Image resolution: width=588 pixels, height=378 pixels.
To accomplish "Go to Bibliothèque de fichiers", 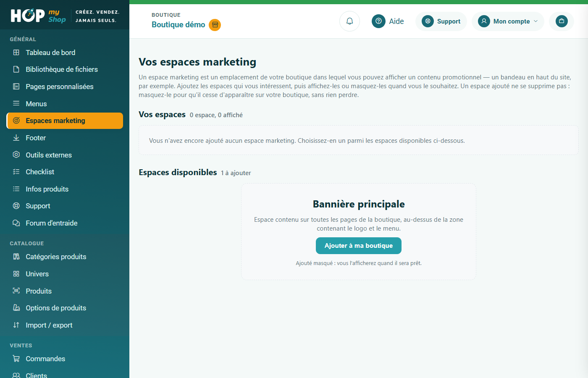I will (65, 69).
